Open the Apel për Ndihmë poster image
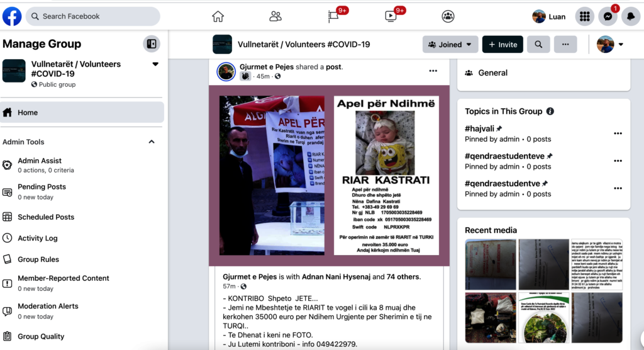Viewport: 644px width, 350px height. tap(386, 176)
